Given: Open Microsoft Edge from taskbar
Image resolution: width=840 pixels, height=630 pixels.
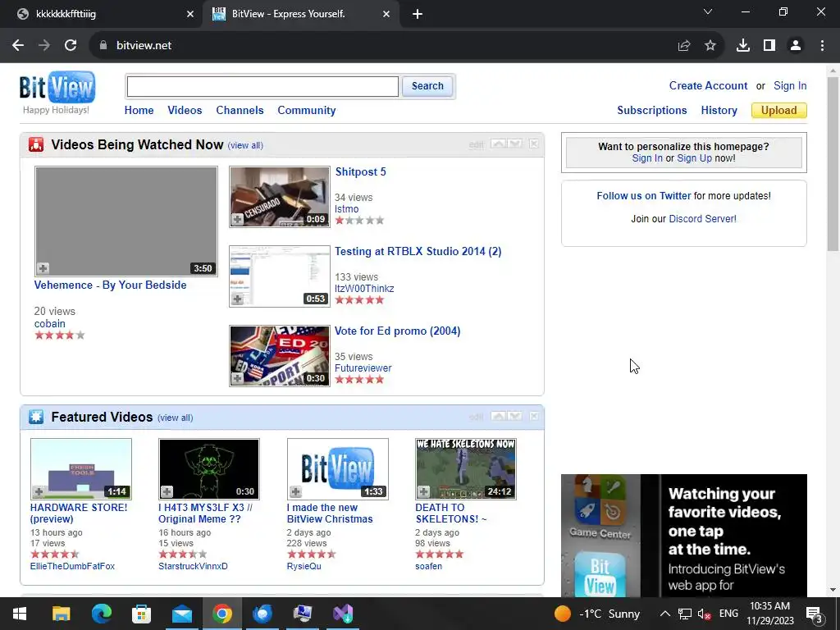Looking at the screenshot, I should coord(101,614).
